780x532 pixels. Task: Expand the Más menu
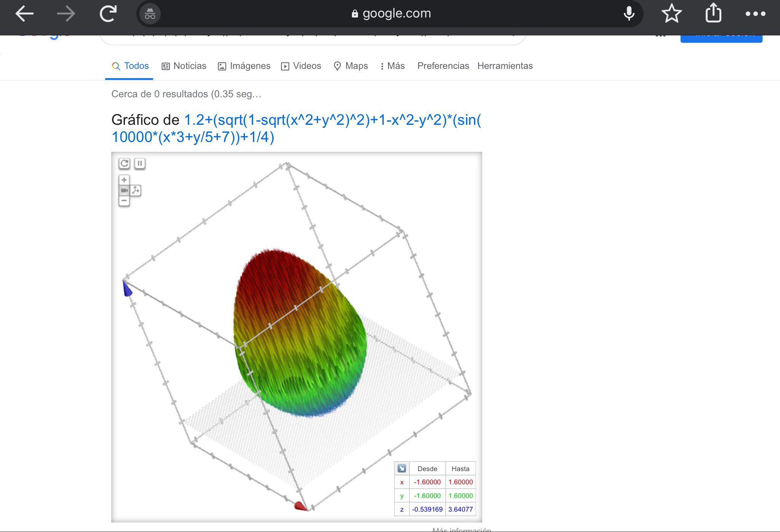[x=392, y=66]
